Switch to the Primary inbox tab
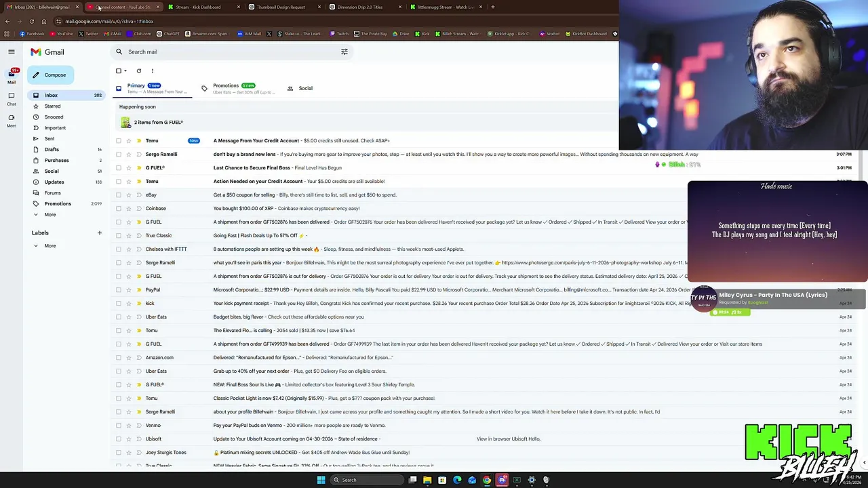The height and width of the screenshot is (488, 868). click(151, 88)
